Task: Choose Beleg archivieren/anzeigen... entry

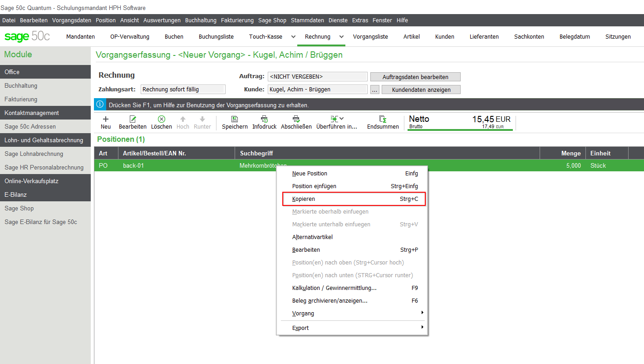Action: tap(352, 301)
